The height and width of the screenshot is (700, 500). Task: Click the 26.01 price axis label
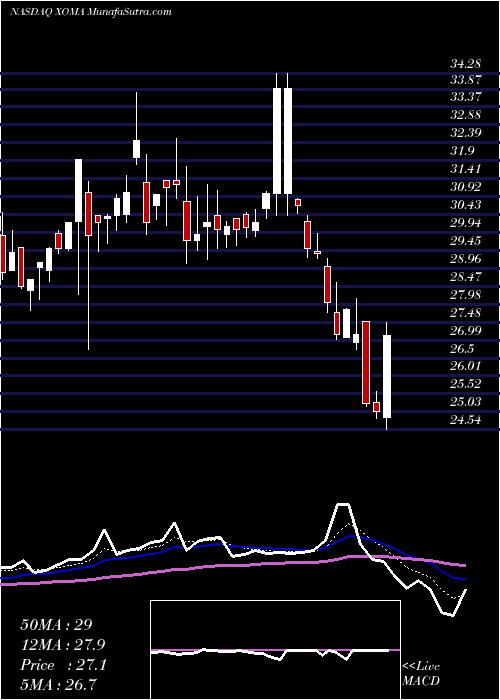point(466,366)
